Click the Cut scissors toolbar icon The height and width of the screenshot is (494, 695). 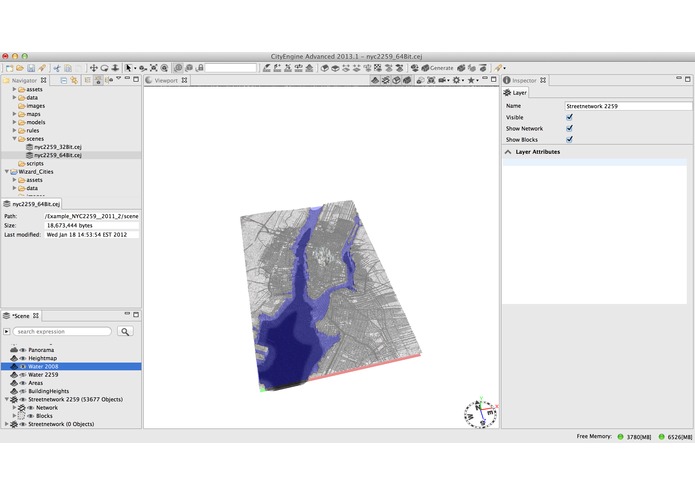tap(57, 68)
